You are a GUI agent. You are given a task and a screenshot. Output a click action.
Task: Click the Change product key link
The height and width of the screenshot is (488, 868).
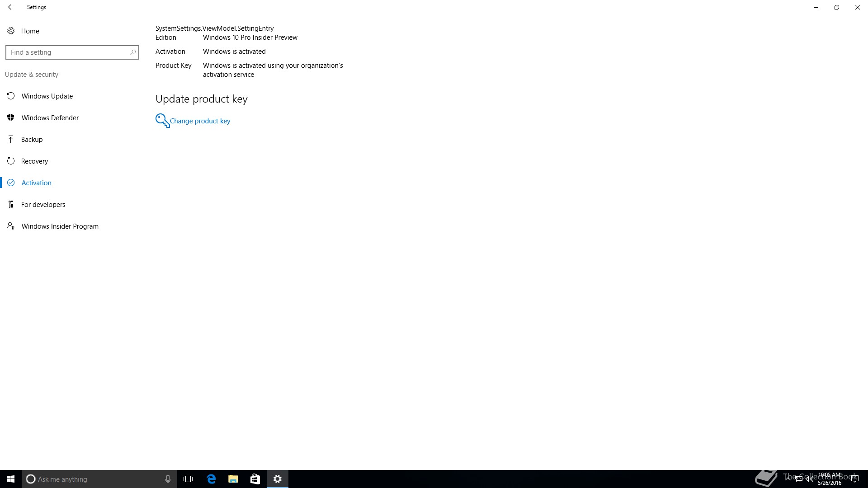tap(200, 121)
